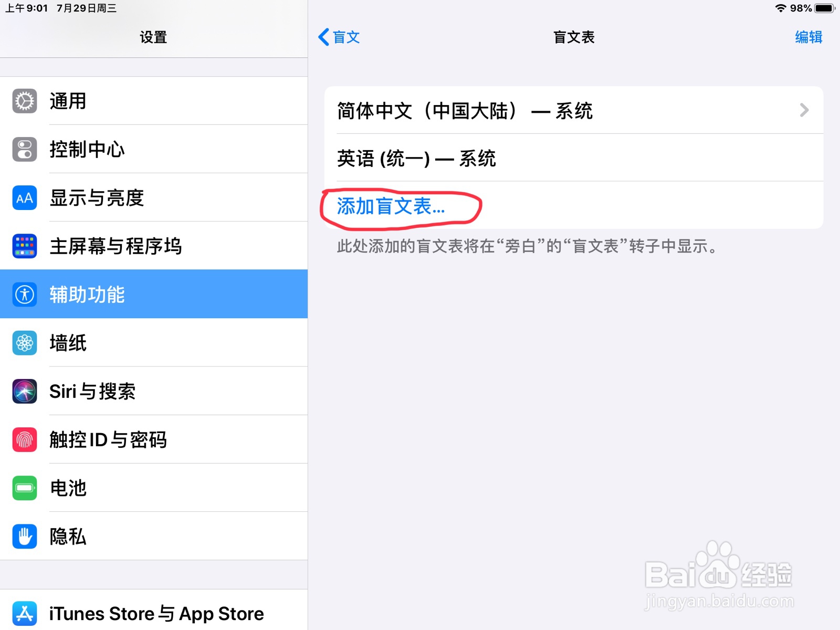
Task: Tap the 控制中心 toggle icon
Action: tap(25, 150)
